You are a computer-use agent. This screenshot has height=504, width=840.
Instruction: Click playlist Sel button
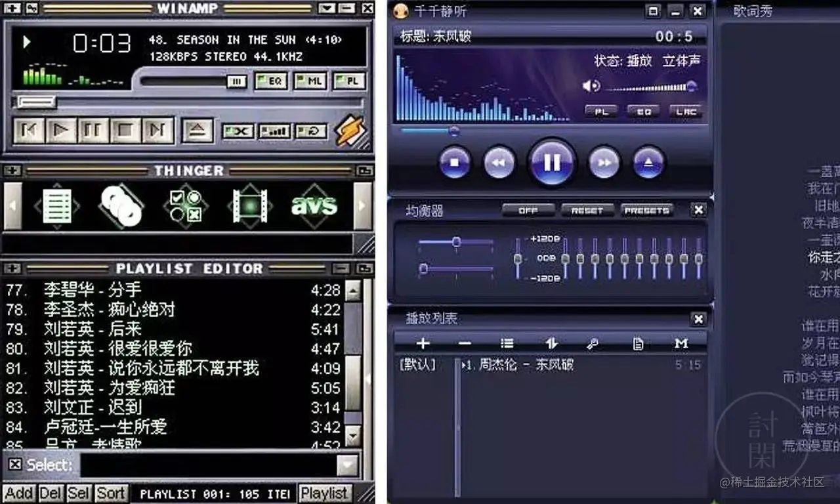pyautogui.click(x=79, y=493)
